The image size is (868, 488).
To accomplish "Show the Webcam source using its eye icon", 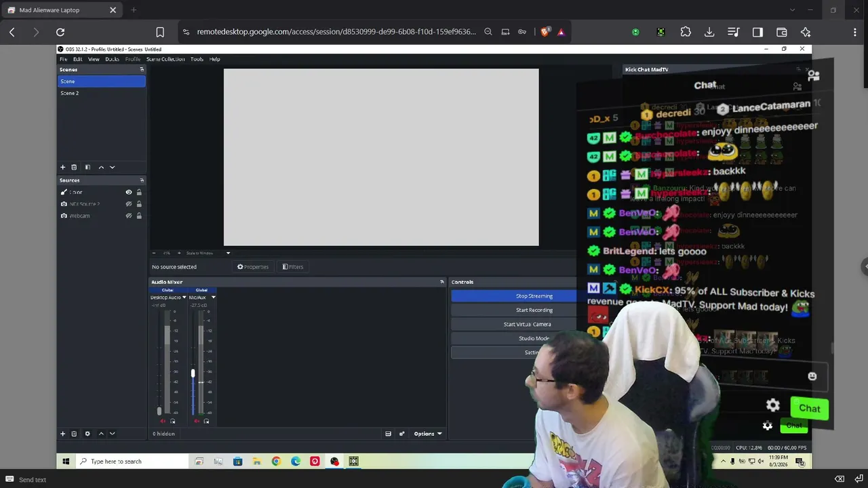I will pyautogui.click(x=129, y=216).
